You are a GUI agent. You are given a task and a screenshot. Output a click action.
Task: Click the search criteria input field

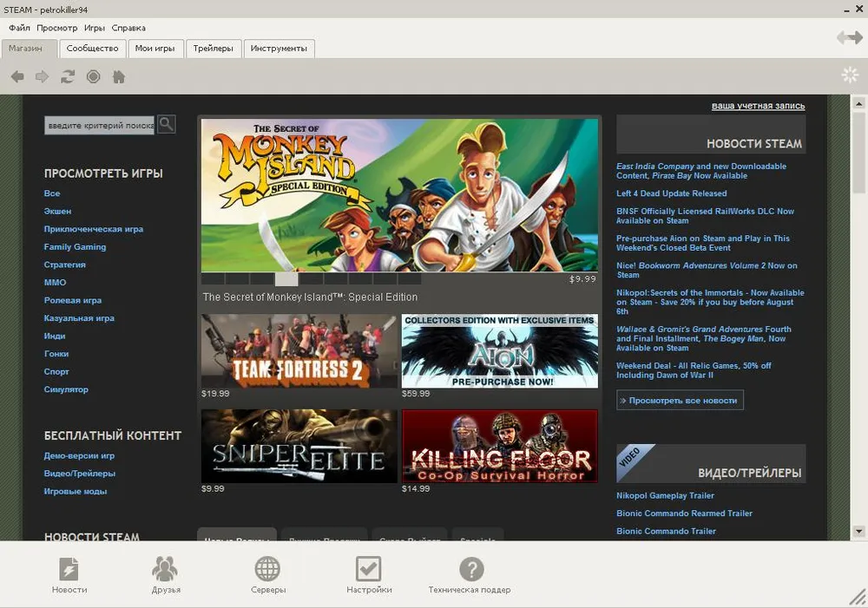(99, 126)
